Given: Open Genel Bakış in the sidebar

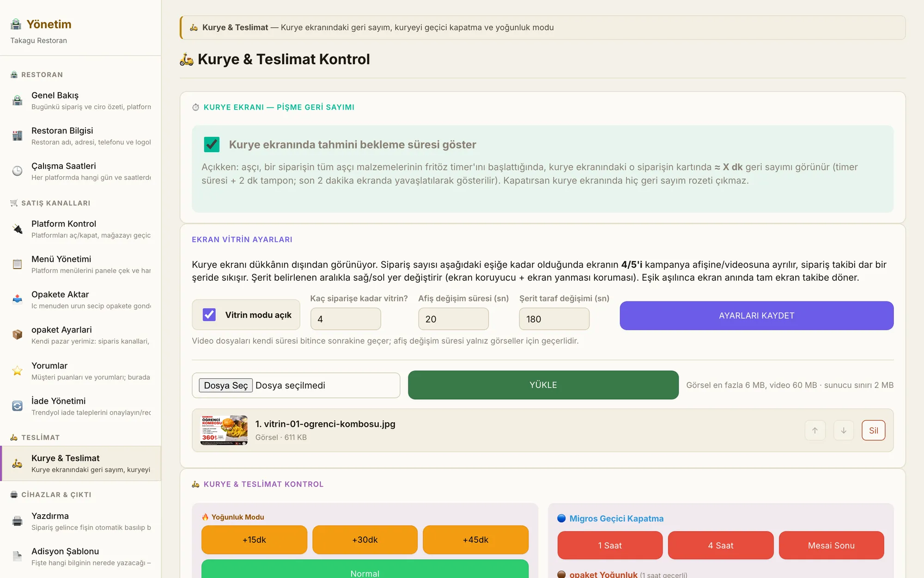Looking at the screenshot, I should pos(81,100).
